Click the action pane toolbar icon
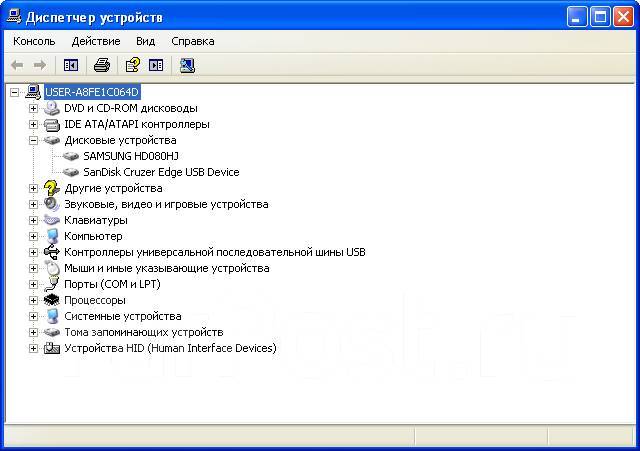640x451 pixels. coord(156,65)
